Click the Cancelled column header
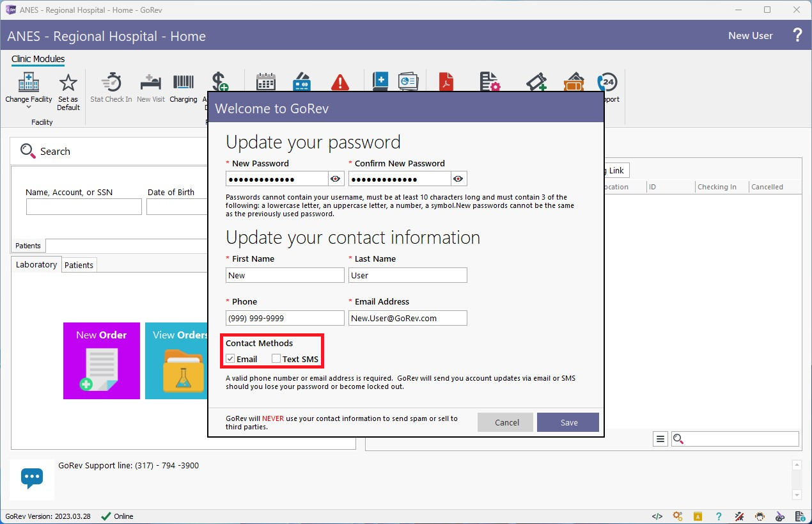This screenshot has width=812, height=524. (775, 187)
